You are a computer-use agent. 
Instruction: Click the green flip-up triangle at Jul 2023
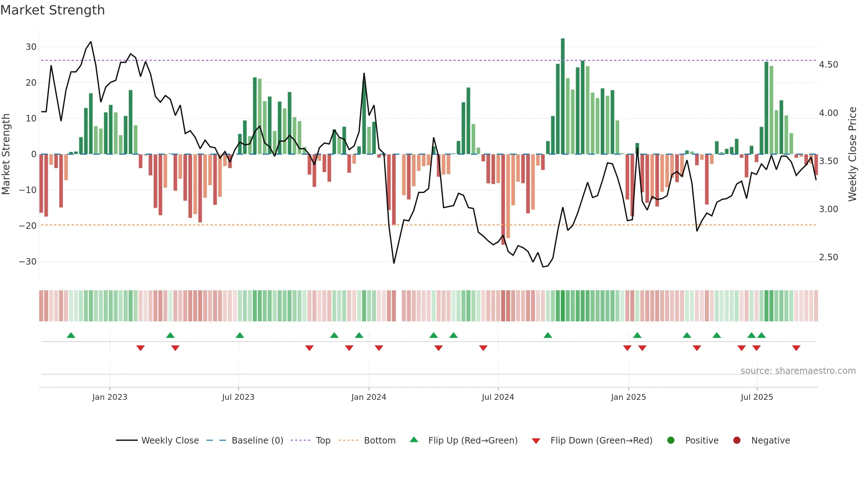click(x=240, y=335)
